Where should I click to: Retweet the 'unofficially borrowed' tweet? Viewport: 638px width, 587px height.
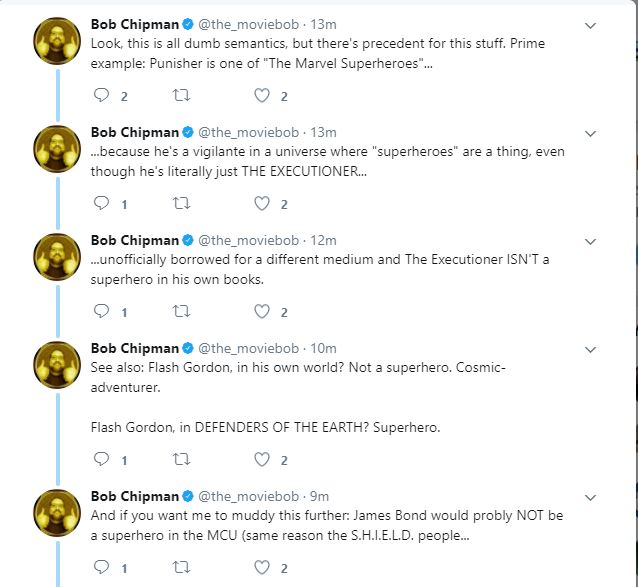(x=181, y=311)
